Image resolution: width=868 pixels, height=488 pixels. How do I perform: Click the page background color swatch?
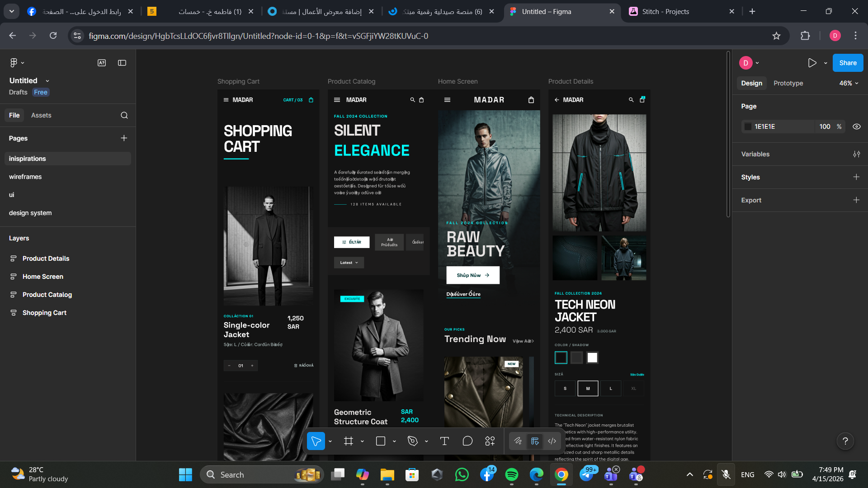pyautogui.click(x=748, y=127)
